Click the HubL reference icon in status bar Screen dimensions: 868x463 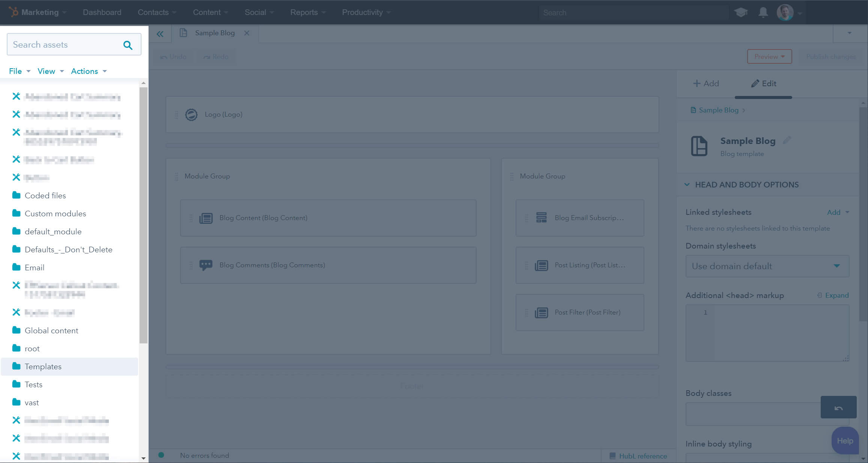click(x=613, y=456)
